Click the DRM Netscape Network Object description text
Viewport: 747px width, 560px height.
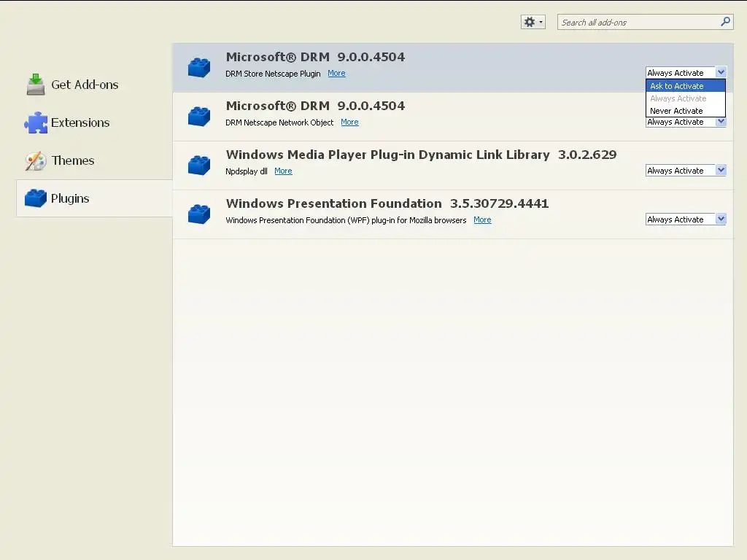pos(279,122)
